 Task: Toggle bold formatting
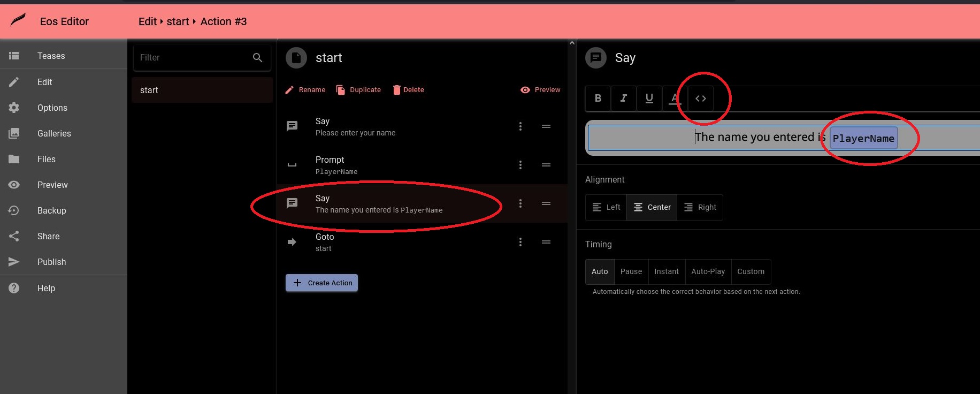point(598,98)
